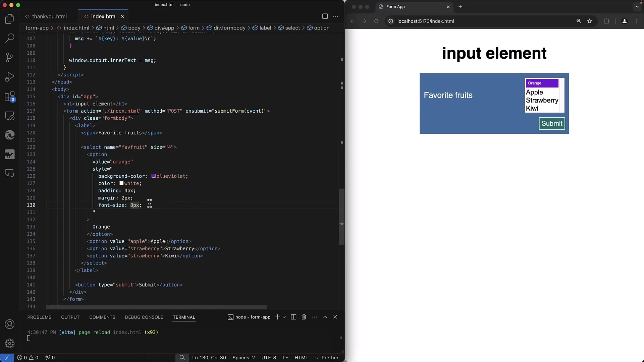
Task: Maximize the panel with chevron up
Action: point(325,317)
